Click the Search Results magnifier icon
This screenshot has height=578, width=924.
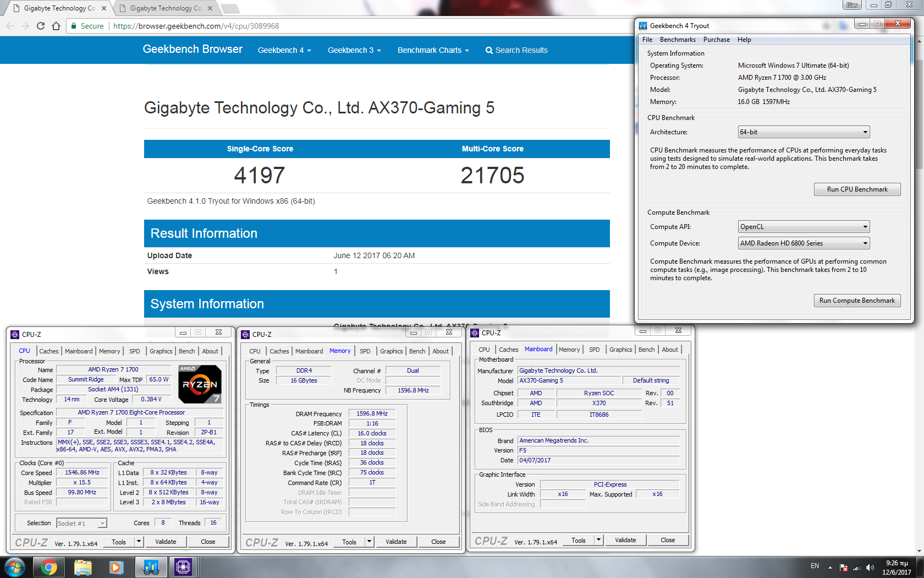tap(489, 50)
